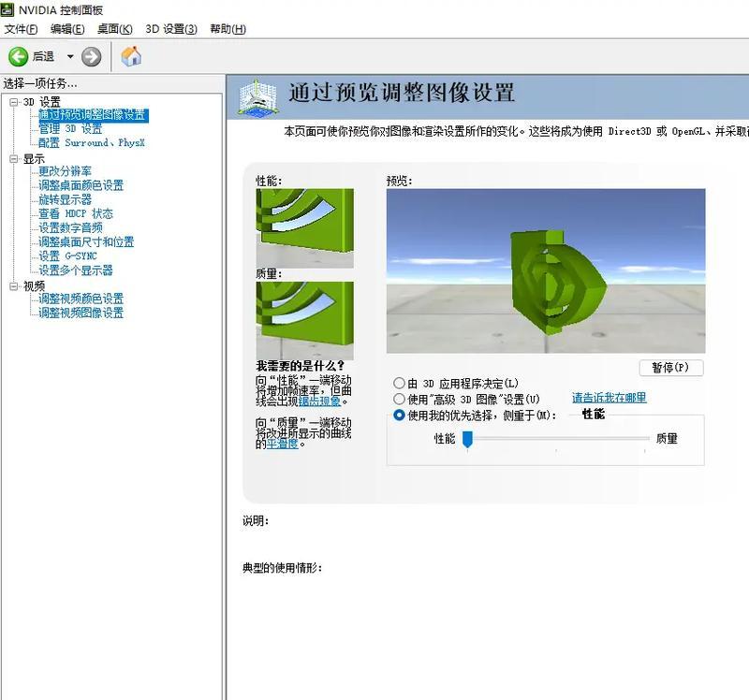Click the 暂停(P) button
The image size is (749, 700).
click(x=670, y=368)
